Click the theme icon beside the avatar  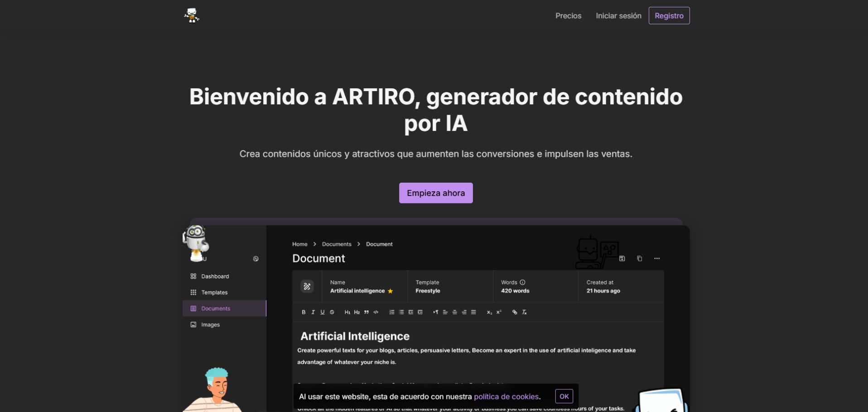pyautogui.click(x=256, y=259)
